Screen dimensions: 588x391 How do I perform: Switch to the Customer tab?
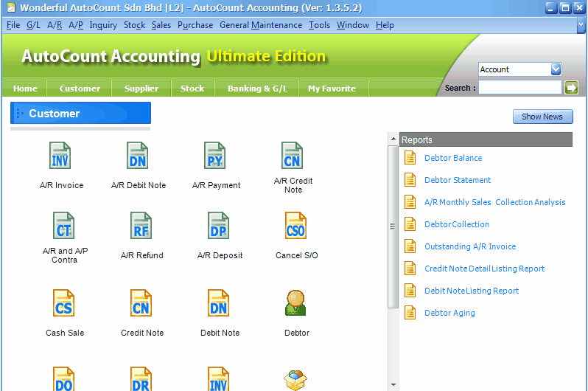click(x=80, y=89)
